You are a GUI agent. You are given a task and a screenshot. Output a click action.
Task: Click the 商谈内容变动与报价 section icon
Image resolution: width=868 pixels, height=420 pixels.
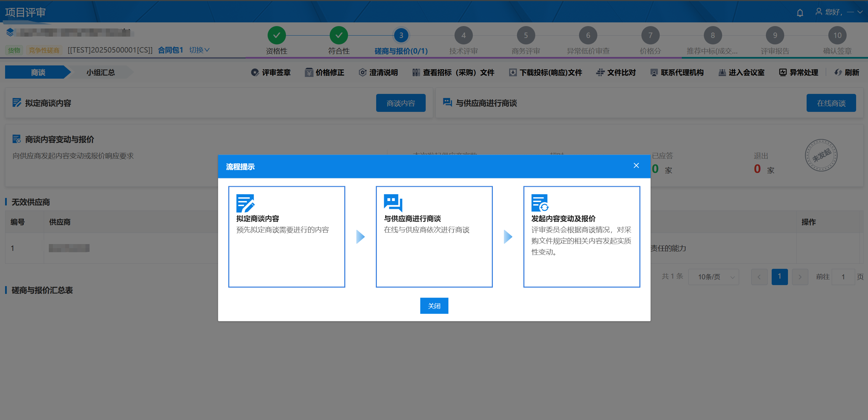pyautogui.click(x=17, y=139)
